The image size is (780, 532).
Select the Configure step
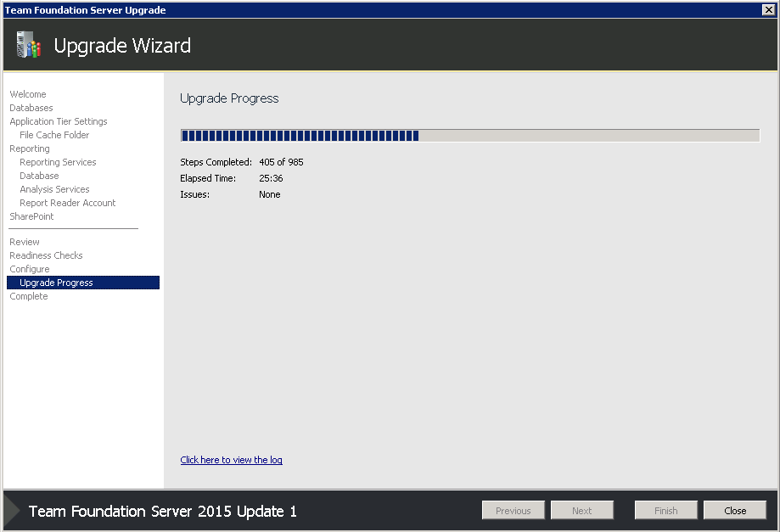[30, 269]
